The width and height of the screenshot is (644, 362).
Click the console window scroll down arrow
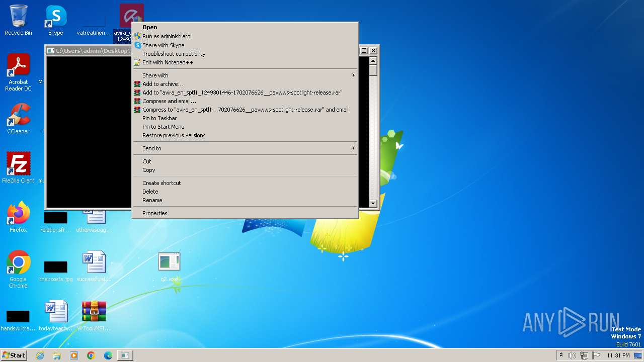pos(373,204)
